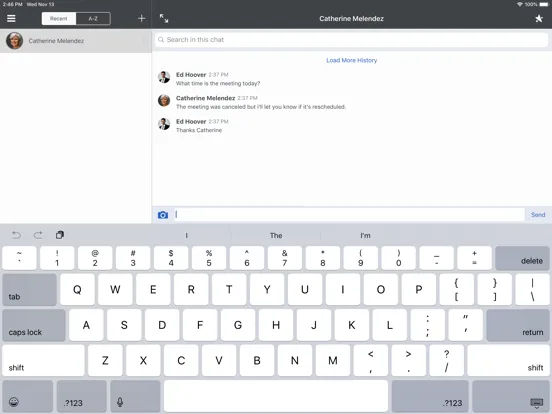This screenshot has width=552, height=414.
Task: Start dictation with microphone key
Action: pyautogui.click(x=135, y=396)
